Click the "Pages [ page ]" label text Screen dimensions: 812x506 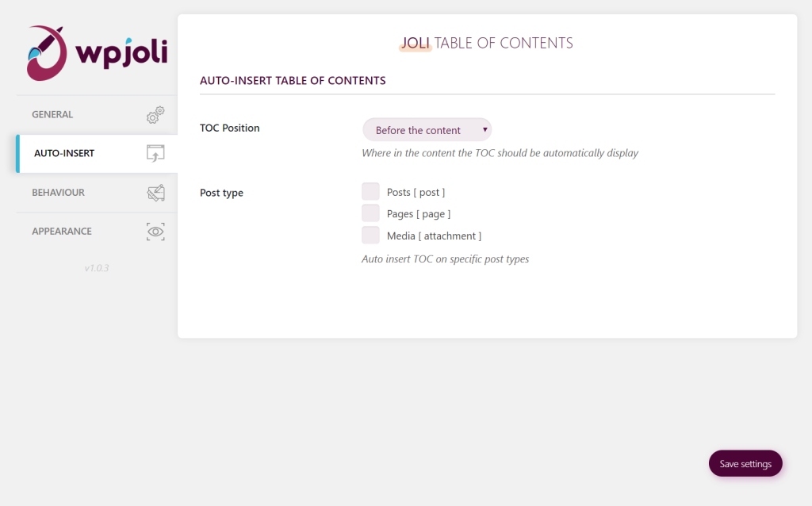click(x=418, y=214)
